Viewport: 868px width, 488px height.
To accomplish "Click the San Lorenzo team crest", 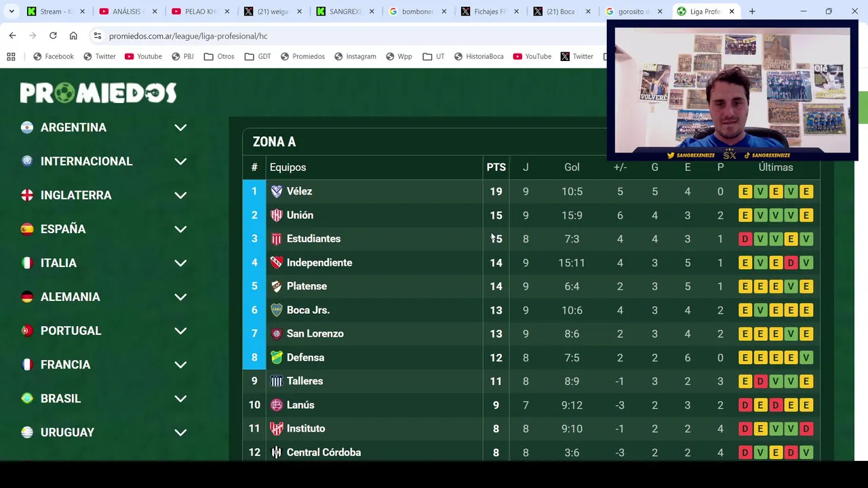I will tap(276, 333).
